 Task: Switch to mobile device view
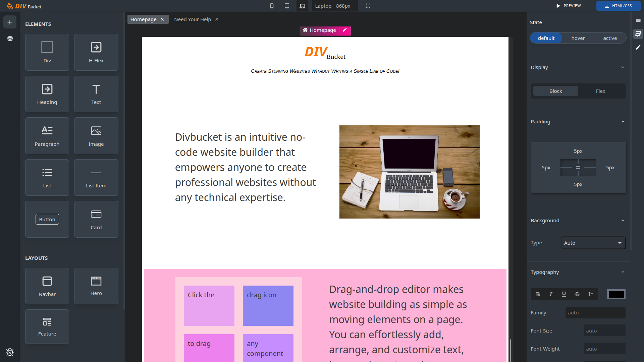tap(272, 6)
